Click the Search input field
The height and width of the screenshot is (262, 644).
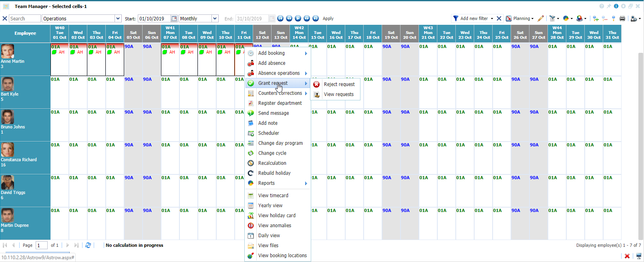(24, 18)
